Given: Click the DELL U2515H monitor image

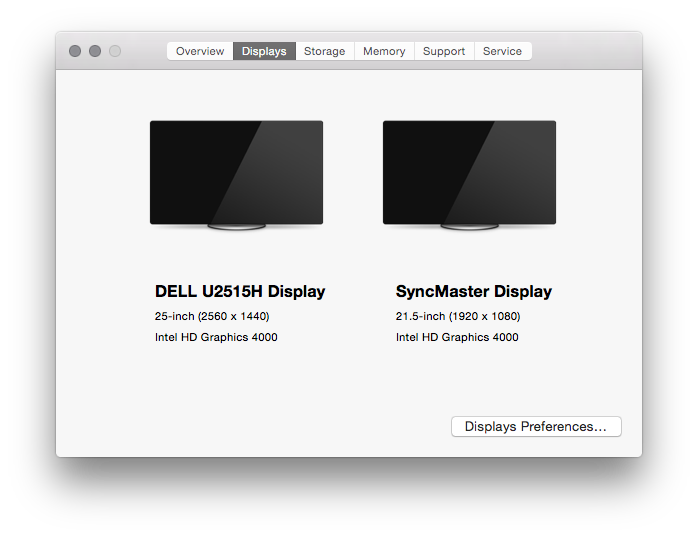Looking at the screenshot, I should coord(236,175).
